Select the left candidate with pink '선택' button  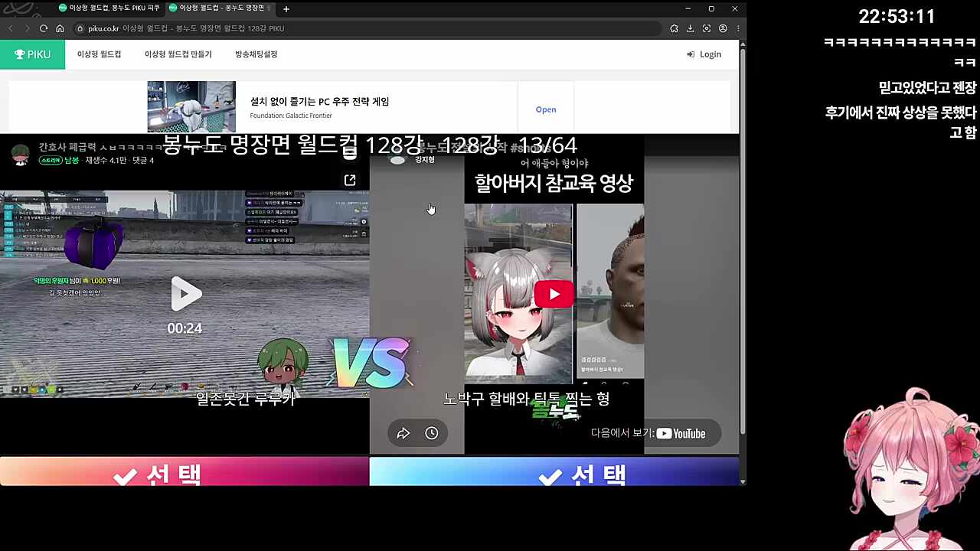tap(185, 471)
